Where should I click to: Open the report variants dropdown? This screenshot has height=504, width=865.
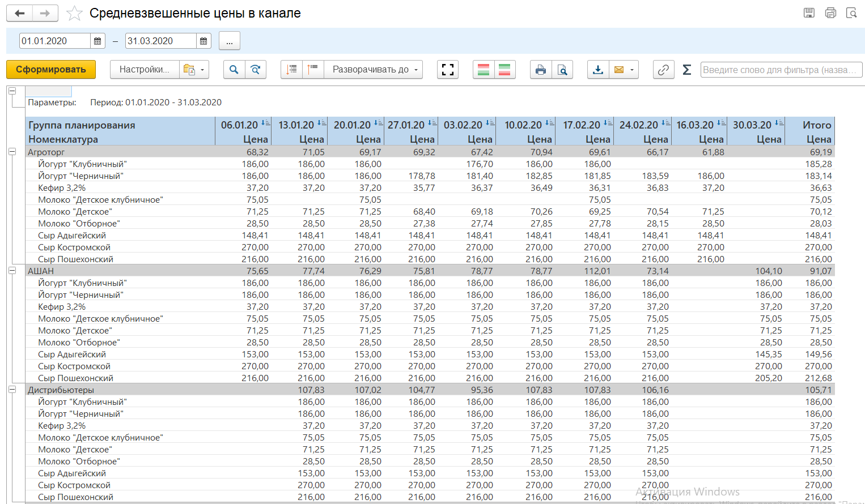pos(194,70)
